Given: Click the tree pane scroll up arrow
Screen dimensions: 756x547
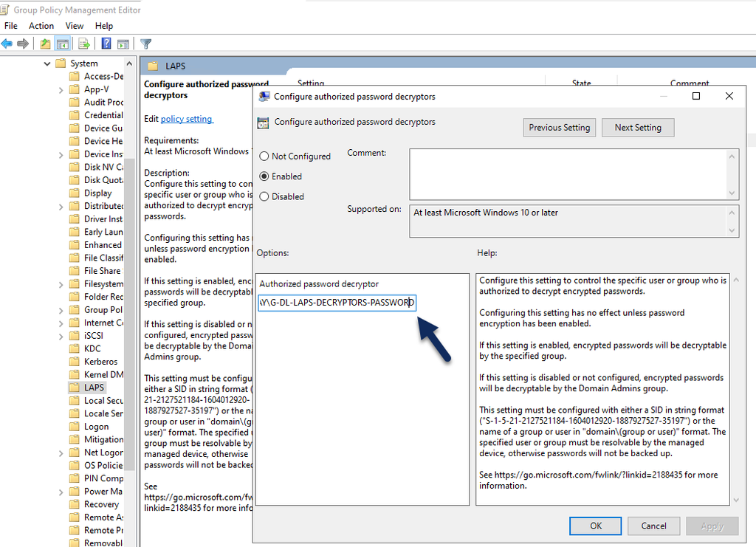Looking at the screenshot, I should (x=129, y=63).
